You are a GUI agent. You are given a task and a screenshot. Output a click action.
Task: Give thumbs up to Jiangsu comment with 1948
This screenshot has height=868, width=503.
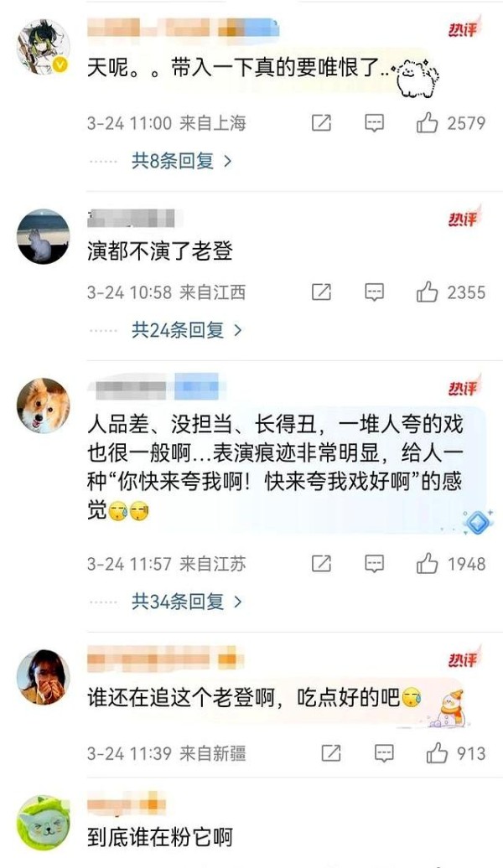click(427, 564)
